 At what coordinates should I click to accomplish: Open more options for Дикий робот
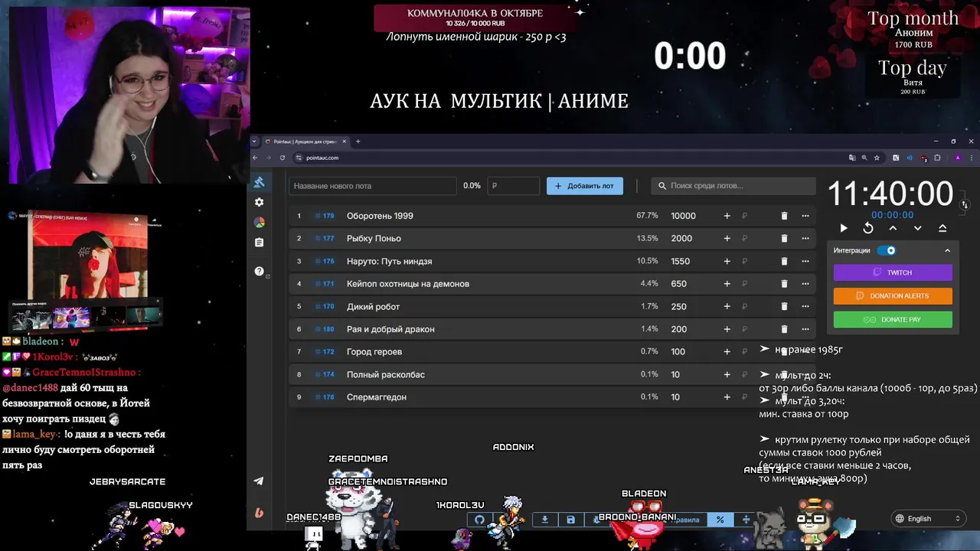pos(805,307)
